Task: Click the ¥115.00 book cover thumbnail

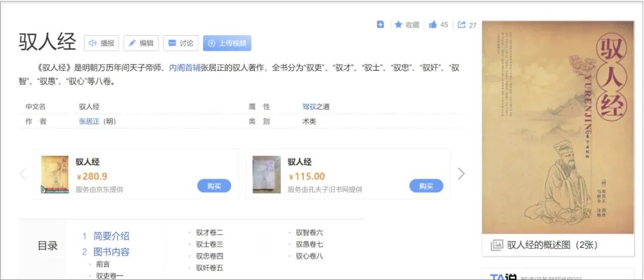Action: click(x=267, y=175)
